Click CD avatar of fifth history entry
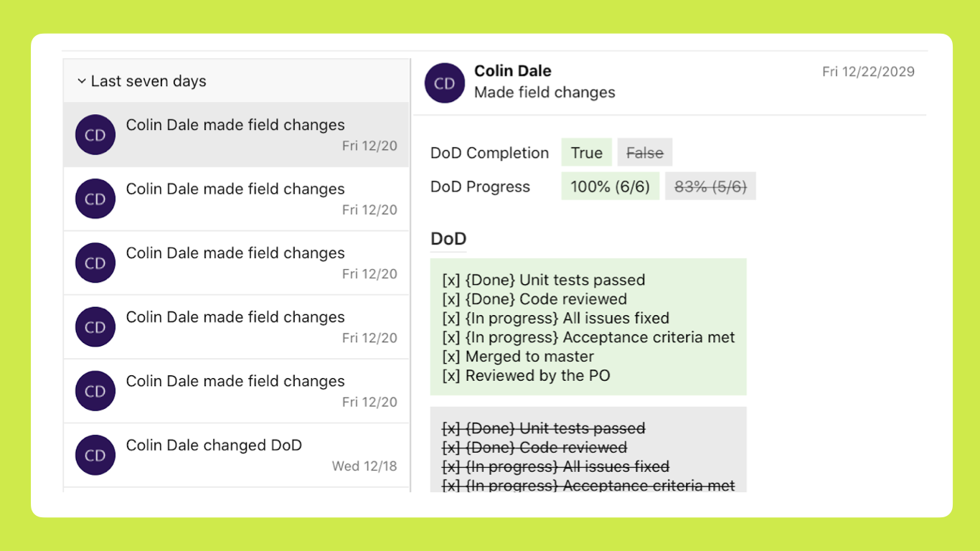Screen dimensions: 980x551 95,391
